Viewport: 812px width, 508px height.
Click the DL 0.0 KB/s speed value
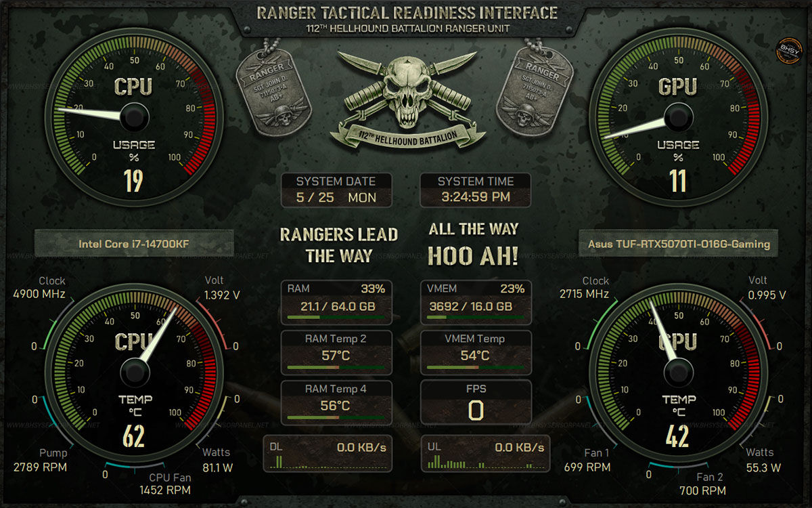click(x=361, y=447)
